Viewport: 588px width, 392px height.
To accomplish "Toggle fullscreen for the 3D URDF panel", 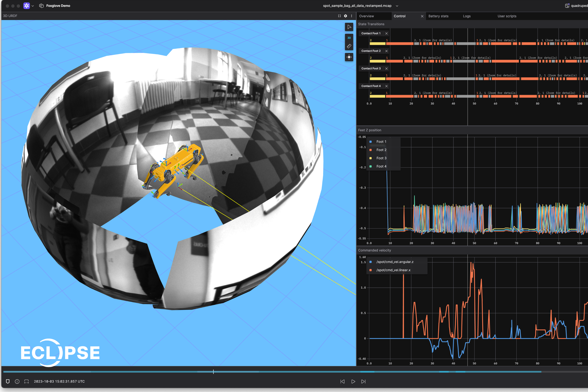I will 339,16.
